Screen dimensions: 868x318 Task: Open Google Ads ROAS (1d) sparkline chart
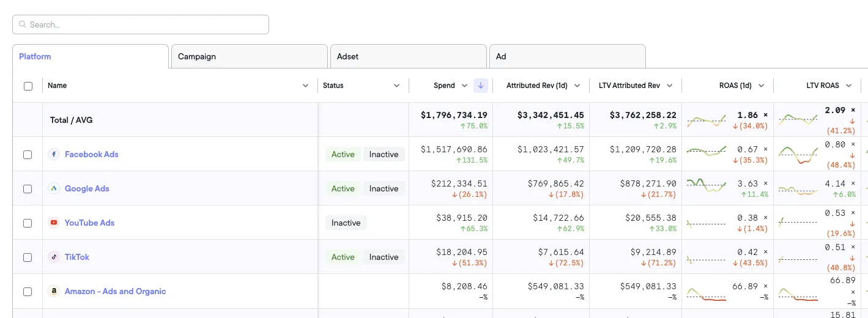click(707, 185)
